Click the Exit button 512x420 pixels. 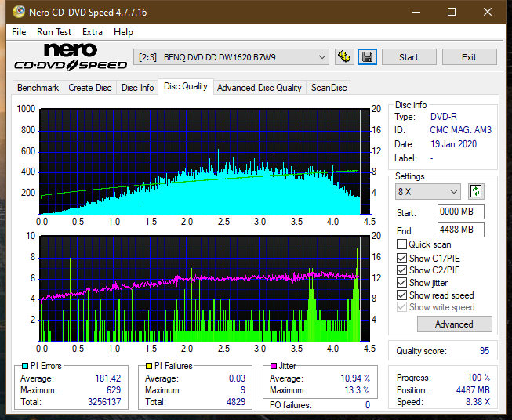(469, 57)
